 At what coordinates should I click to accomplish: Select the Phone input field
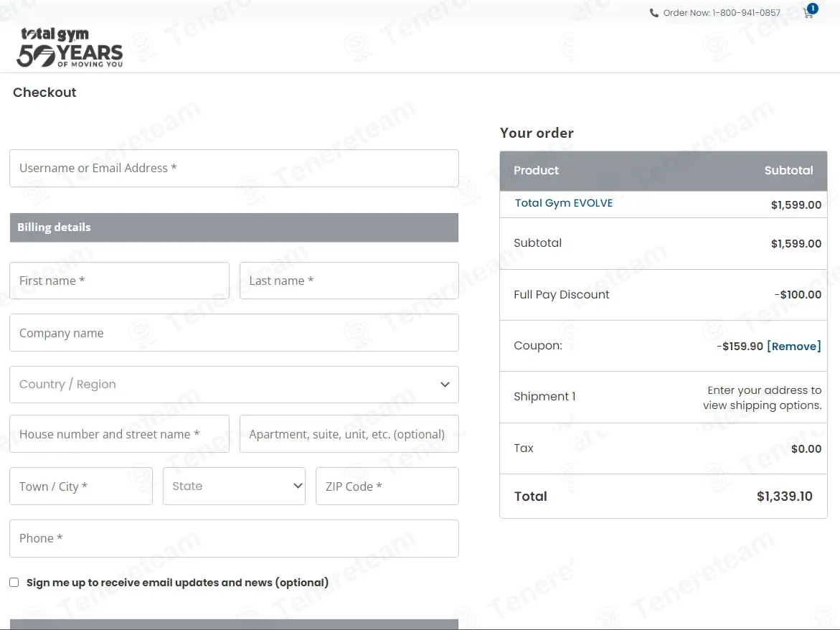click(234, 538)
